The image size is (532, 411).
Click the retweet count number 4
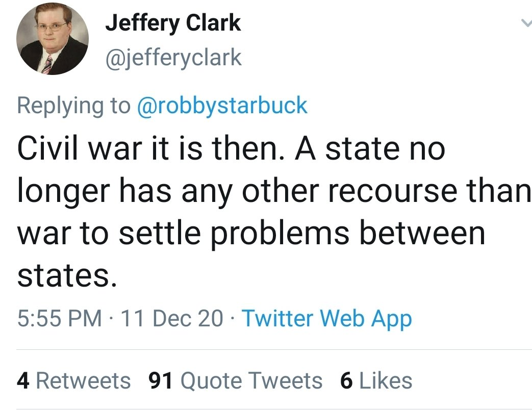[23, 380]
